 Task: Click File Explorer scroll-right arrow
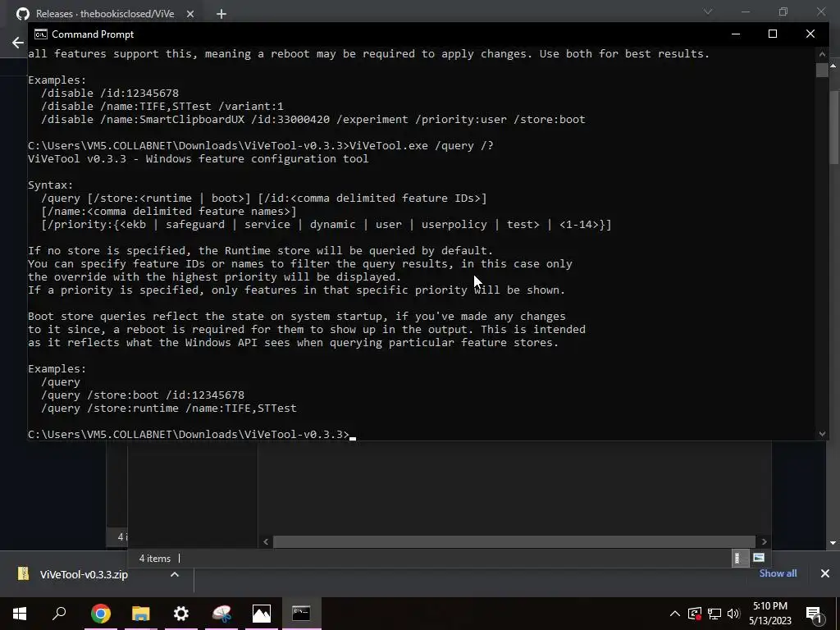(x=764, y=541)
